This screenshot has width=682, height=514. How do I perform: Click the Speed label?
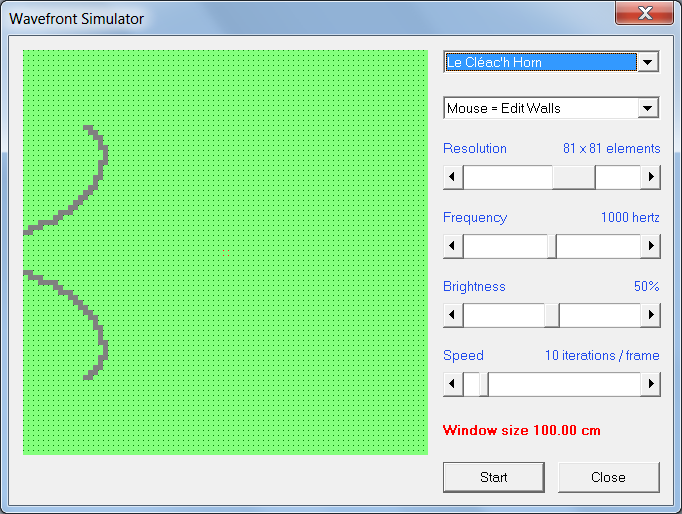click(x=463, y=355)
